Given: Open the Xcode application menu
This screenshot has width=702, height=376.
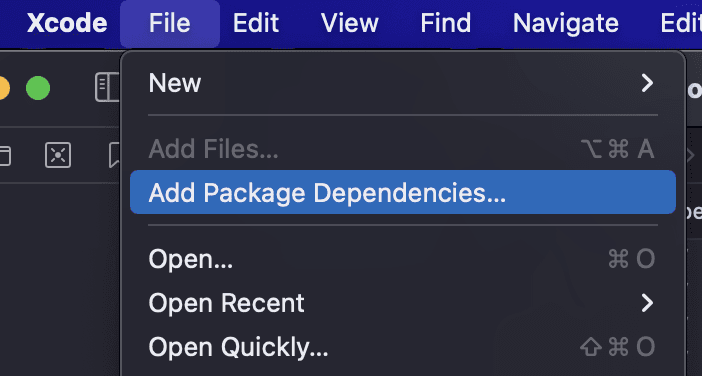Looking at the screenshot, I should pos(67,23).
